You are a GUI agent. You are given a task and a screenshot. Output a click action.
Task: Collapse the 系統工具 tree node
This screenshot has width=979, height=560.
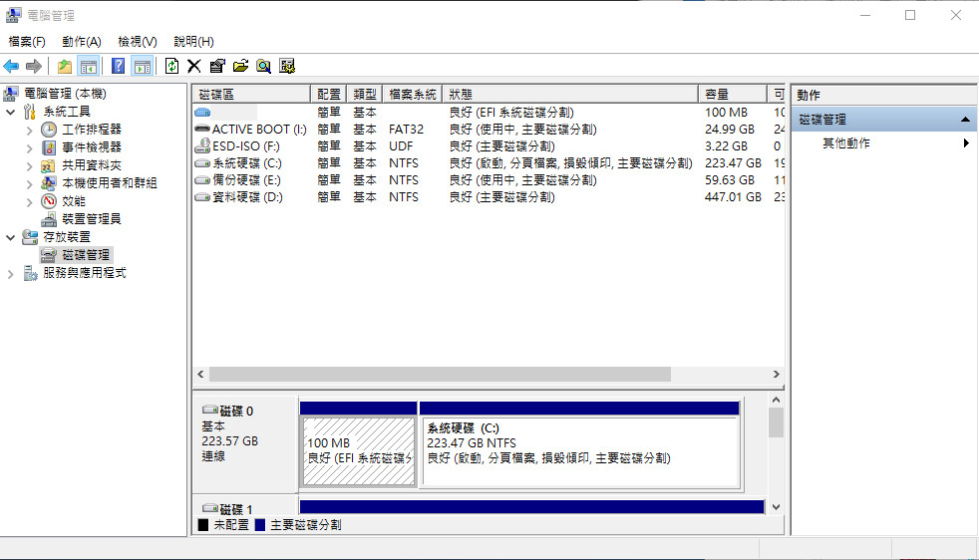coord(11,112)
